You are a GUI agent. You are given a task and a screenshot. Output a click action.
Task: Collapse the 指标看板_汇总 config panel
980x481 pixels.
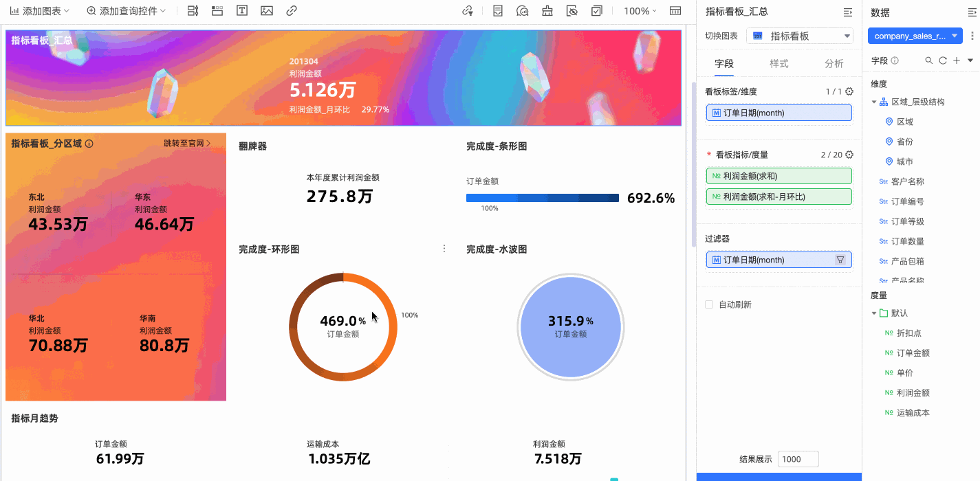pyautogui.click(x=848, y=12)
